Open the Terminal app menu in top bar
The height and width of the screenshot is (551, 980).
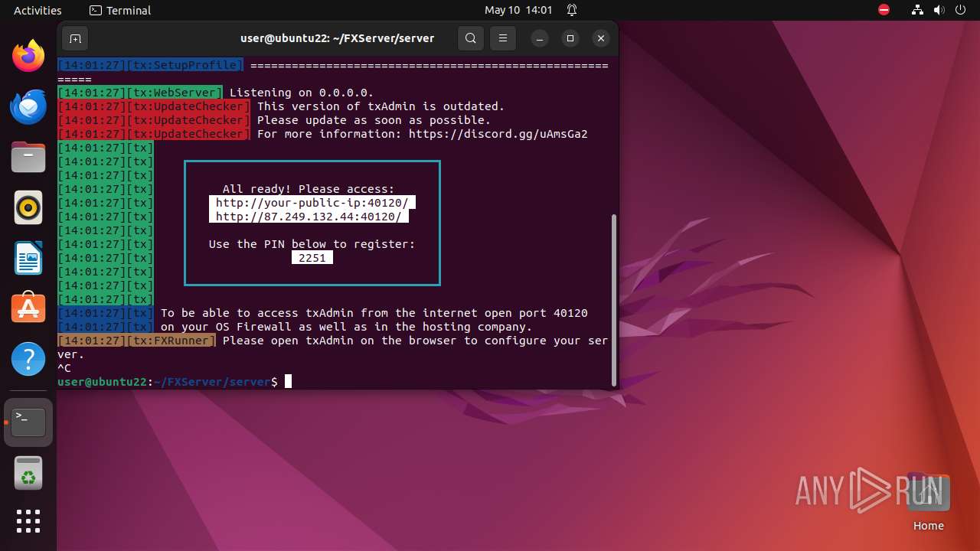click(120, 10)
